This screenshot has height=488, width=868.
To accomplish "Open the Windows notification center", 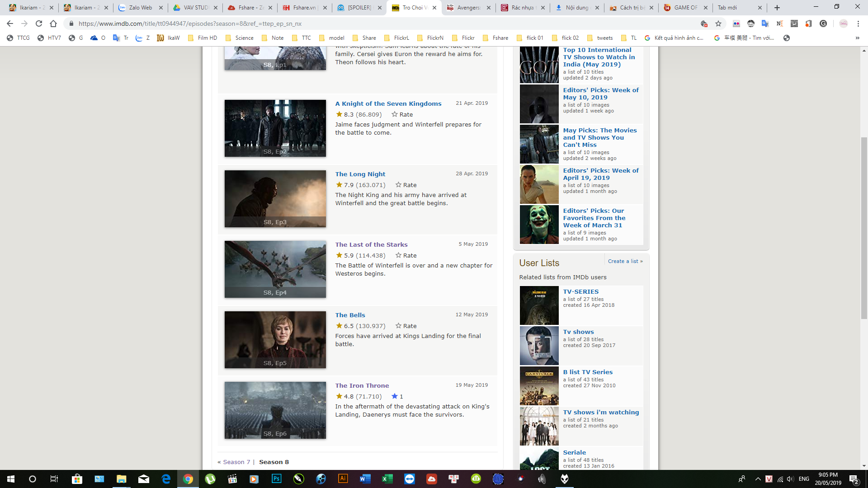I will (x=854, y=479).
